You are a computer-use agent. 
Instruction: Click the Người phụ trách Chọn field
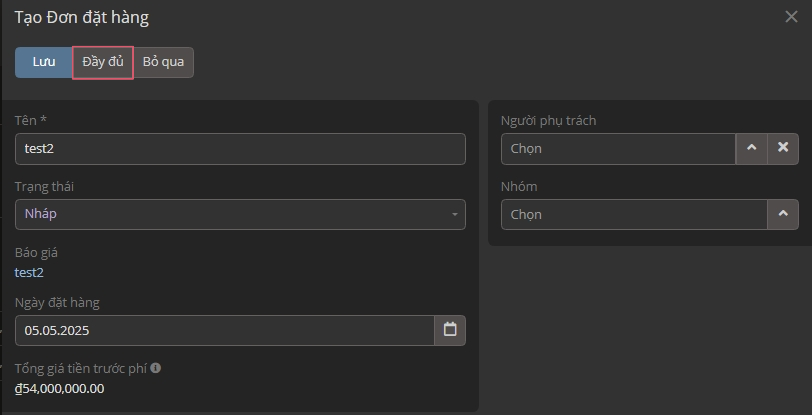(x=618, y=149)
